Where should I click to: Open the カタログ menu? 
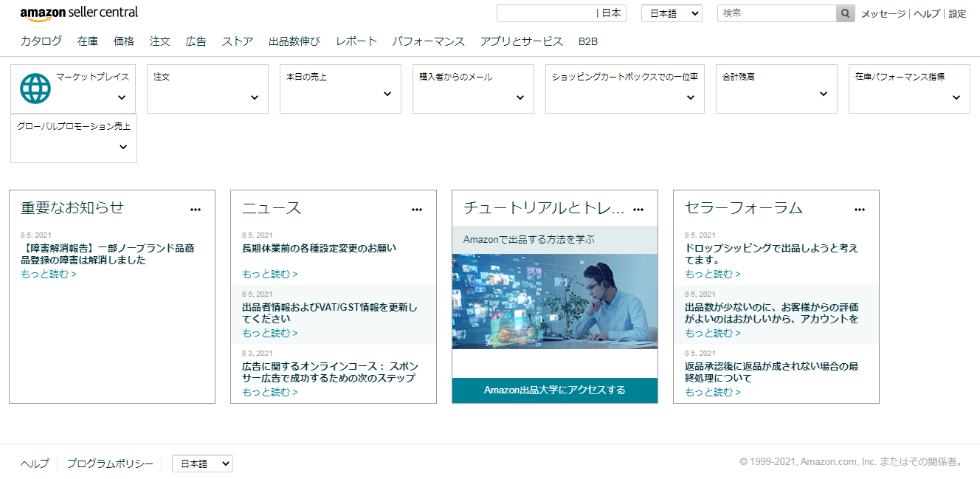pyautogui.click(x=41, y=41)
